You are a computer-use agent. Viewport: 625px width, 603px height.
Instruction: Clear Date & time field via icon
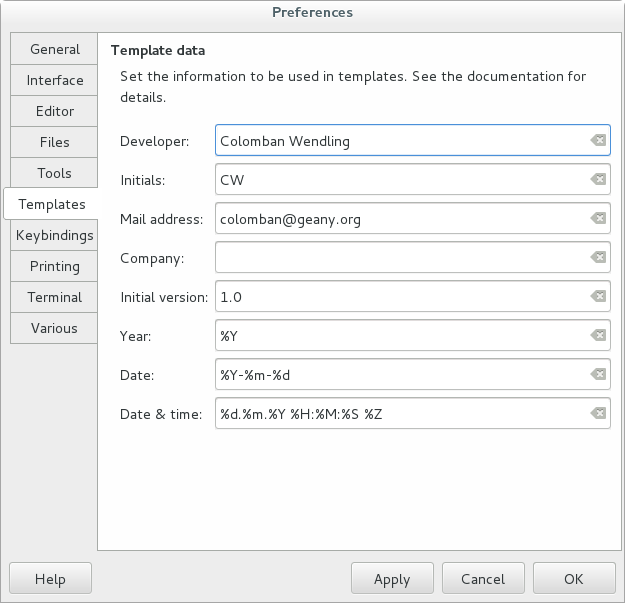tap(597, 414)
